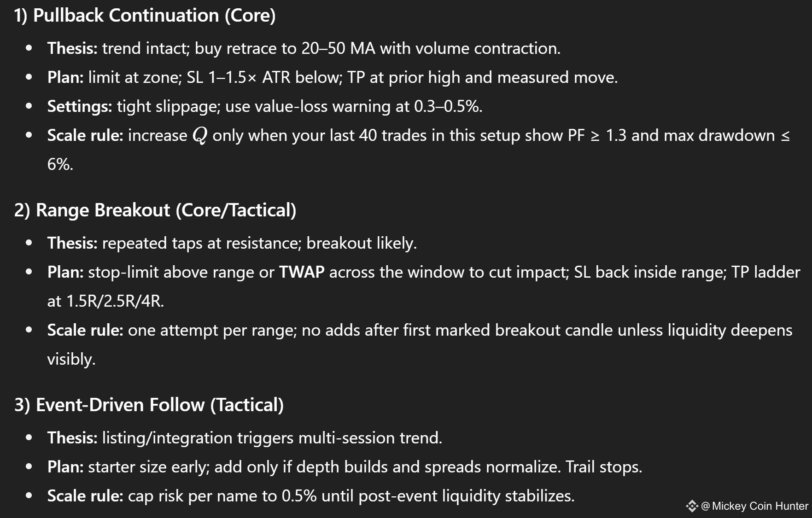Click the Scale rule label mentioning 40 trades
This screenshot has width=812, height=518.
coord(85,135)
